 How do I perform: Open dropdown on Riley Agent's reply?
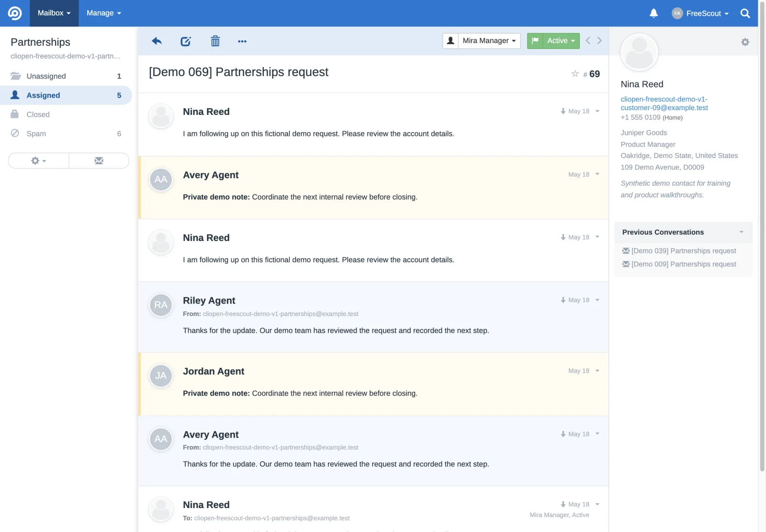tap(597, 300)
